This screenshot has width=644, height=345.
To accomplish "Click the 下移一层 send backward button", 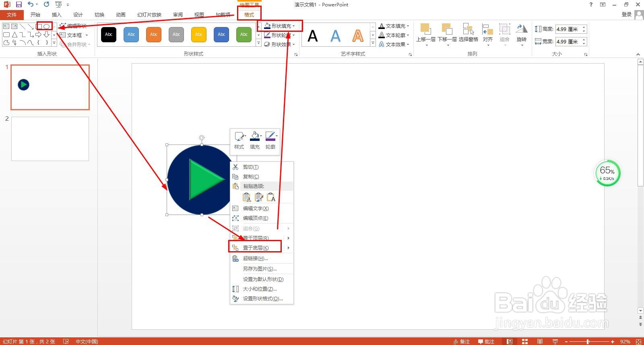I will [x=447, y=34].
